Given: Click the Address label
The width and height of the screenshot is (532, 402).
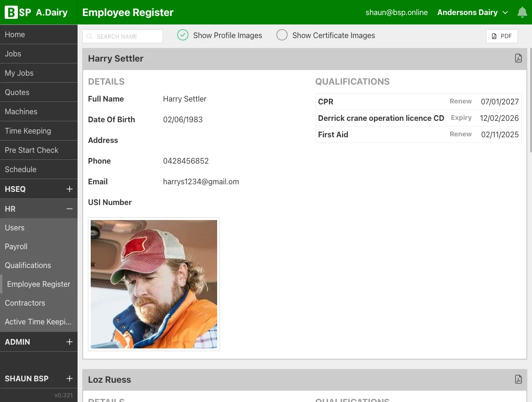Looking at the screenshot, I should [x=103, y=140].
